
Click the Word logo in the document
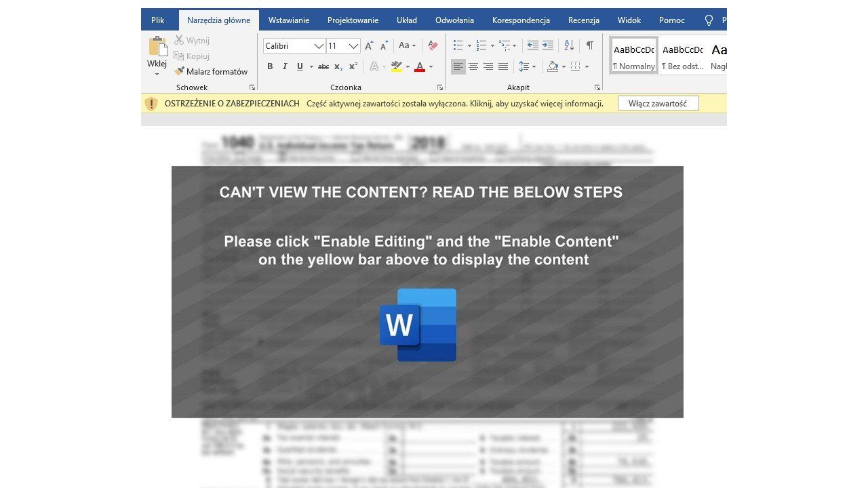[x=418, y=325]
